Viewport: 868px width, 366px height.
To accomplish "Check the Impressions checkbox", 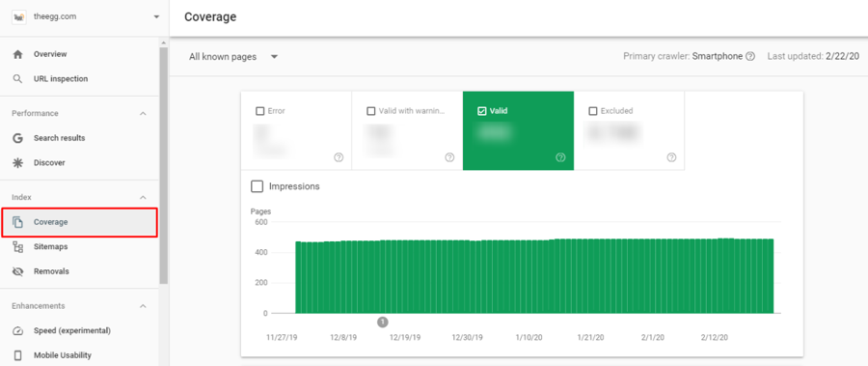I will point(257,186).
